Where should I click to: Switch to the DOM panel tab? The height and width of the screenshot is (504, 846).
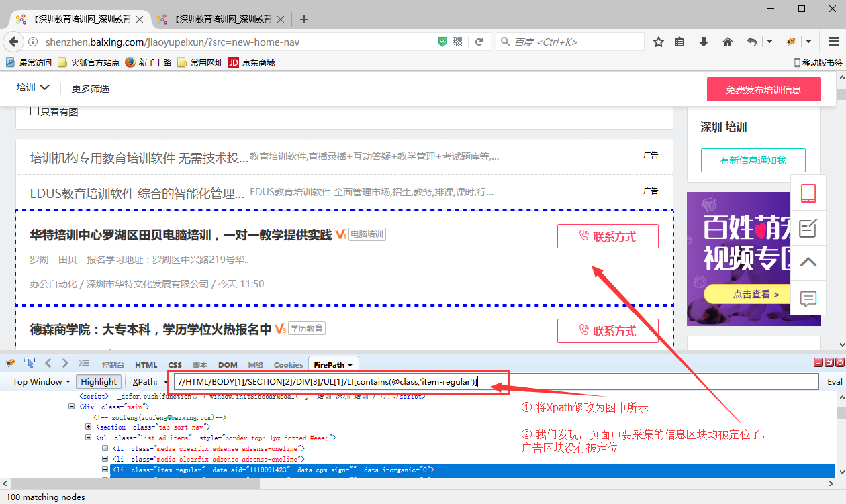pos(228,365)
